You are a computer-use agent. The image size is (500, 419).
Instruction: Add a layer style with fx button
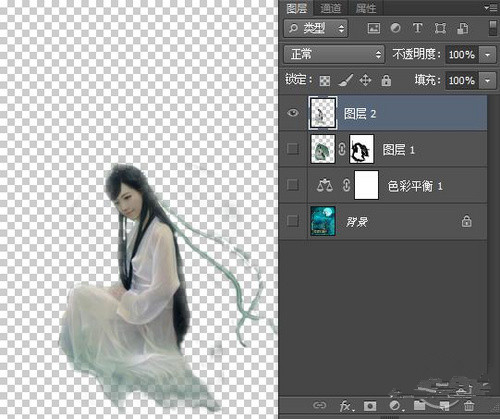click(347, 406)
